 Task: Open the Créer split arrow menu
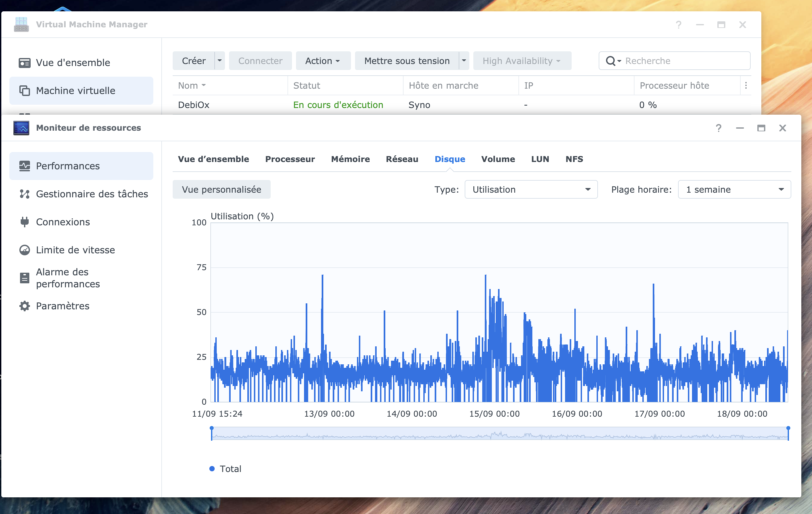click(x=220, y=61)
